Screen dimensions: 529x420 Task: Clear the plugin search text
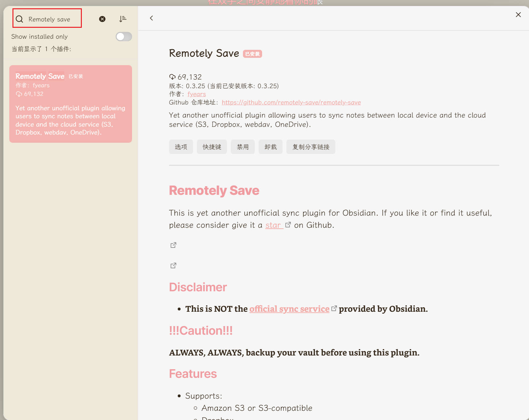[x=102, y=19]
